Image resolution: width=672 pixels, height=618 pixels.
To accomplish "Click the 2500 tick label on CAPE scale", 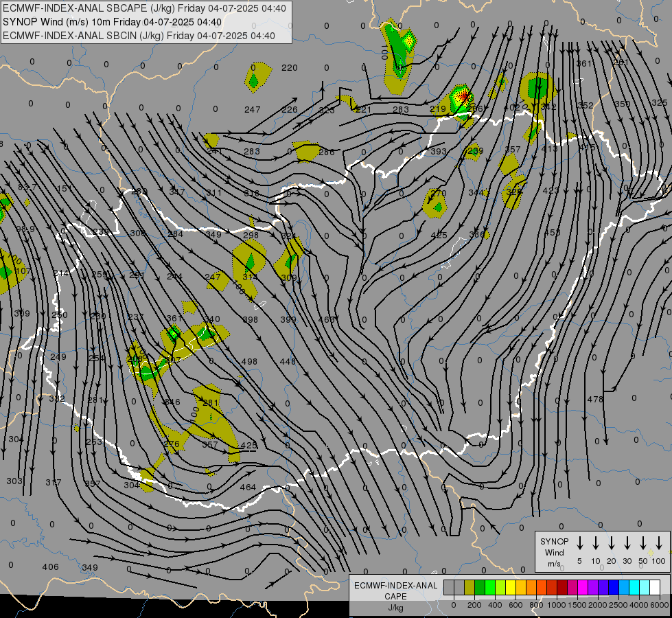I will [618, 605].
